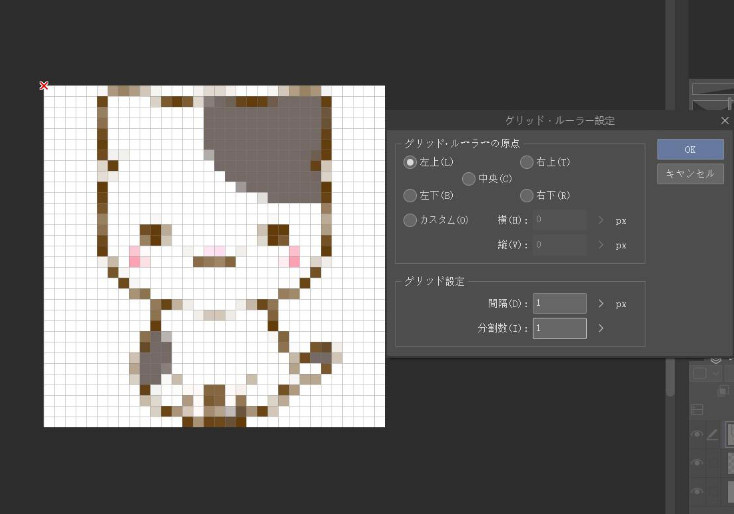Image resolution: width=734 pixels, height=514 pixels.
Task: Enable the カスタム(O) custom origin option
Action: [410, 220]
